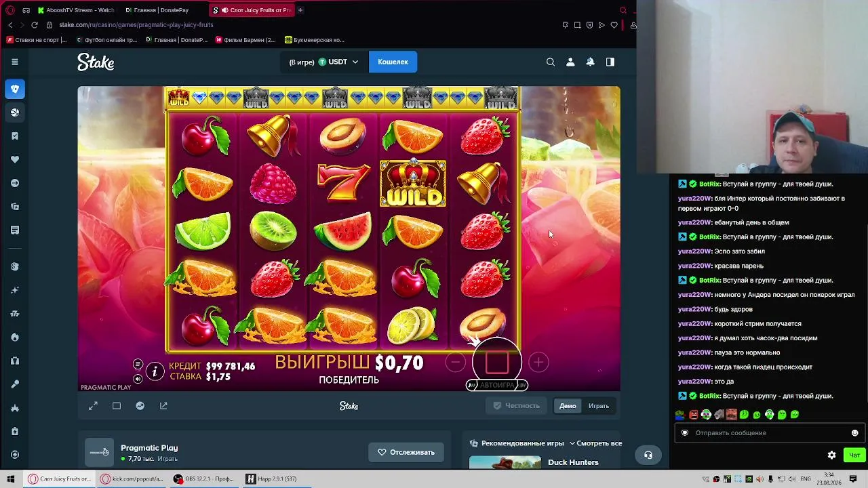Click the green Чат send button
Image resolution: width=868 pixels, height=488 pixels.
pos(854,455)
